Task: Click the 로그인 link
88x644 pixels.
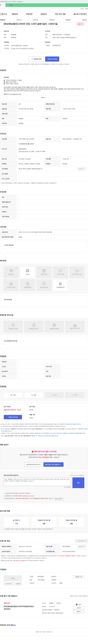Action: (82, 9)
